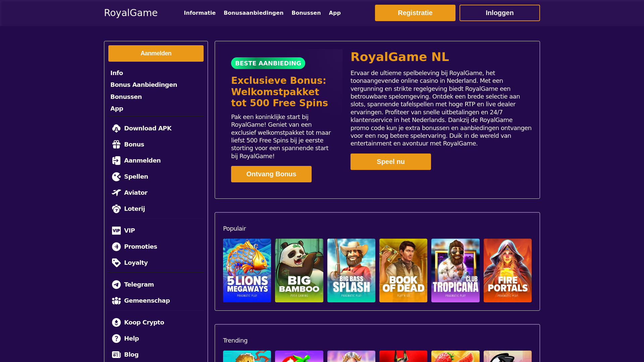Click the Telegram label in sidebar
The height and width of the screenshot is (362, 644).
pos(139,285)
